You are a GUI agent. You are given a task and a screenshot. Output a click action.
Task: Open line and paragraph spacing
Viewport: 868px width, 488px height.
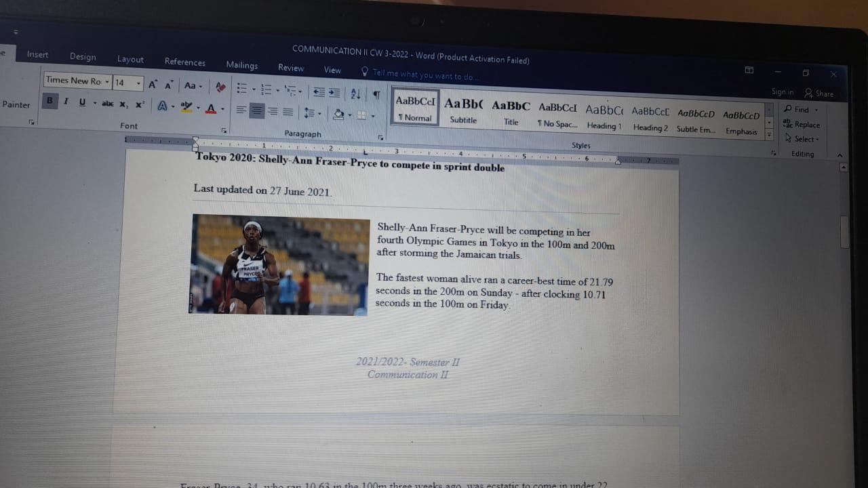pos(309,113)
